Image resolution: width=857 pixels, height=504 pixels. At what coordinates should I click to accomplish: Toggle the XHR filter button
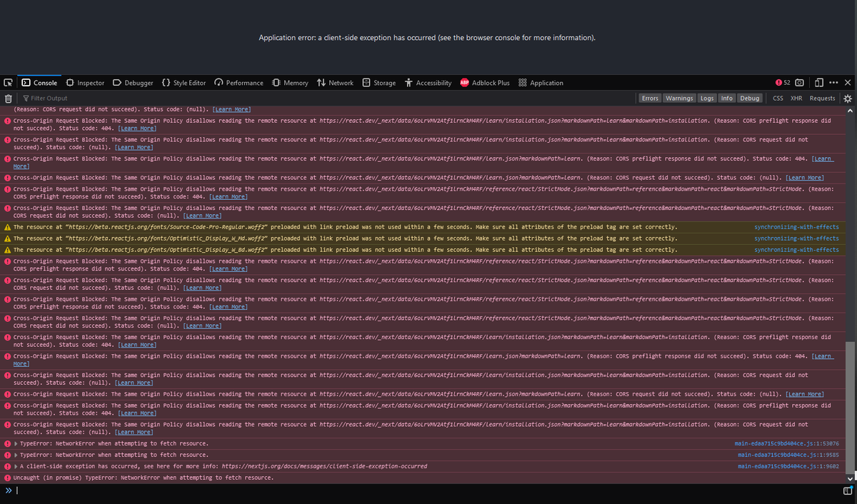(x=796, y=99)
